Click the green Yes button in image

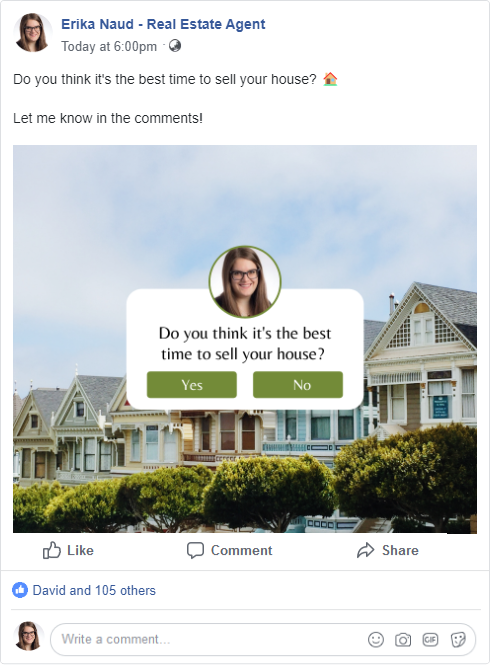[192, 385]
